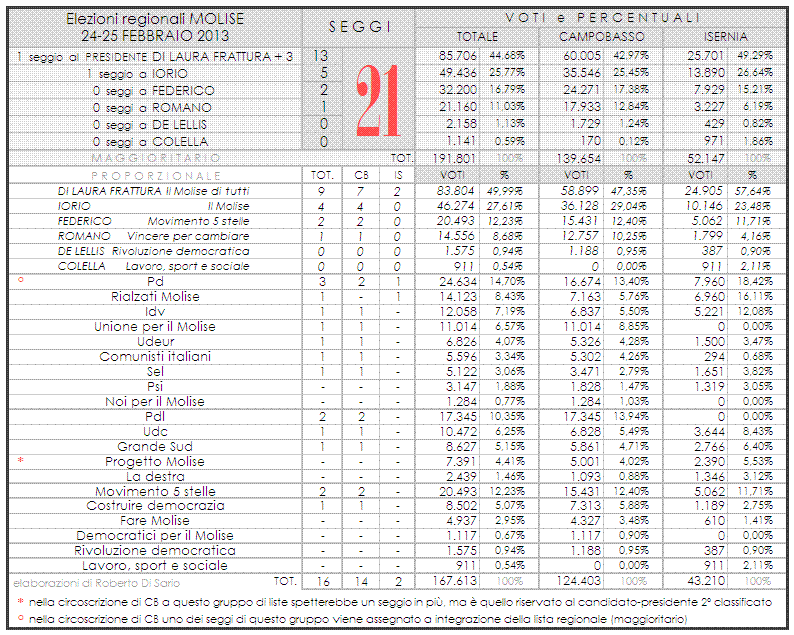Click Isernia value 25.701
Viewport: 794px width, 635px height.
(x=706, y=56)
